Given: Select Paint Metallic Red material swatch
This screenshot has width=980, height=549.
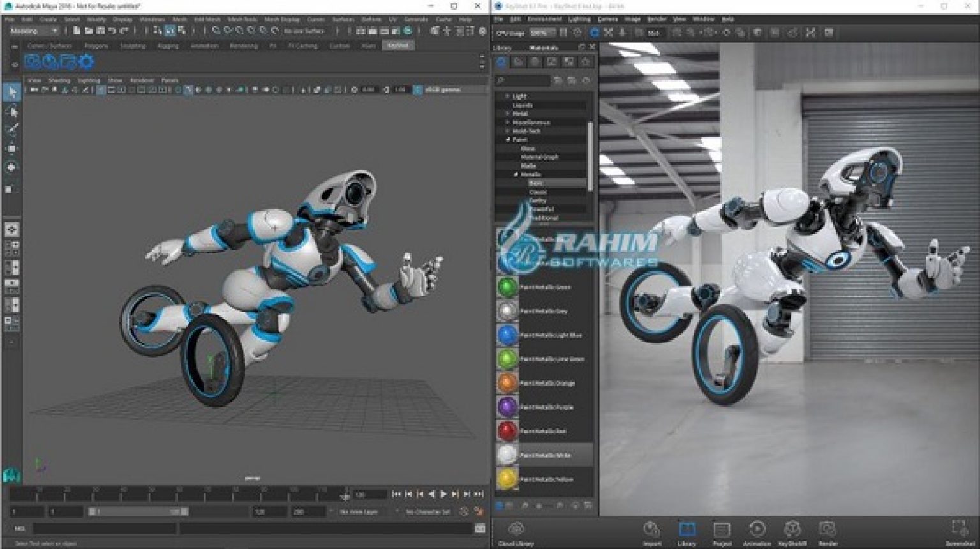Looking at the screenshot, I should click(508, 431).
